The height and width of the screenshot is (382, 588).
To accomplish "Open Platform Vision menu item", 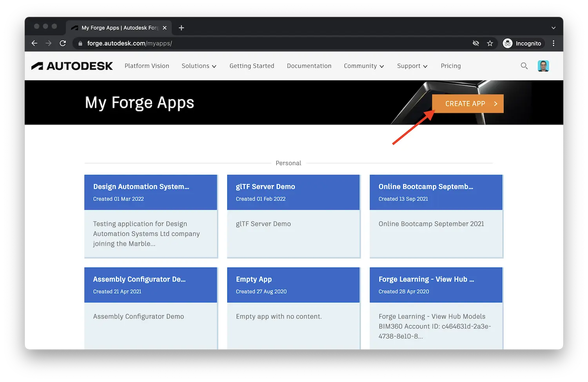I will (147, 66).
